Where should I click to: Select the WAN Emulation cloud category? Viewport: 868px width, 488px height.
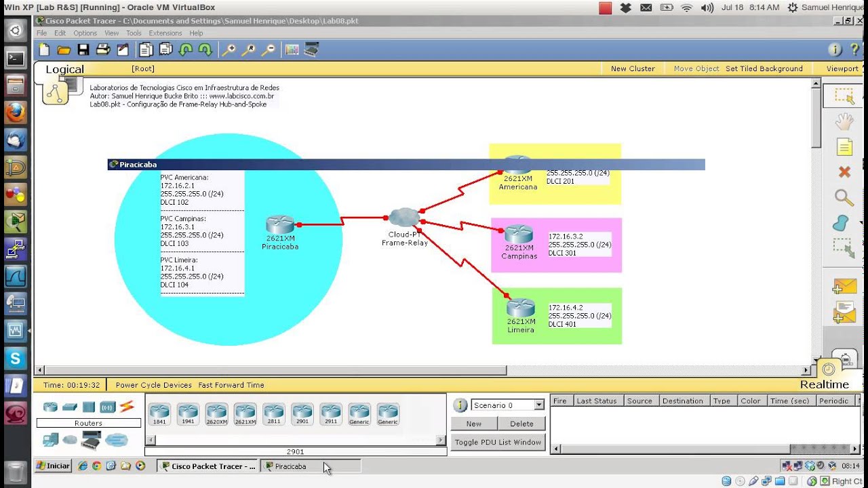pos(70,441)
